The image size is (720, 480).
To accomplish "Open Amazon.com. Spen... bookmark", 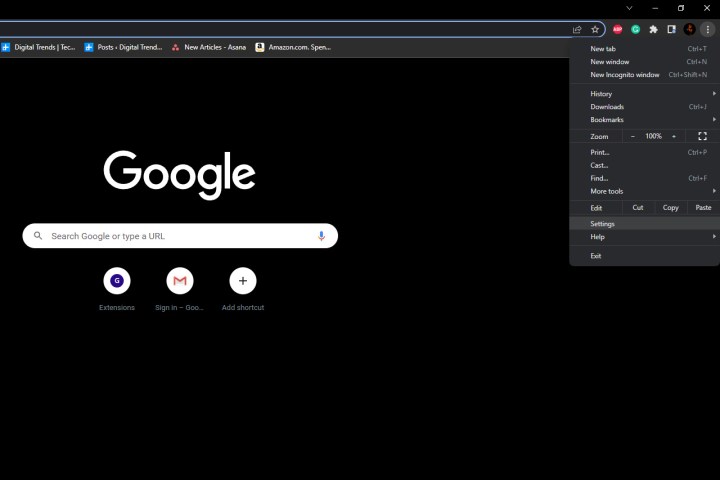I will coord(293,47).
